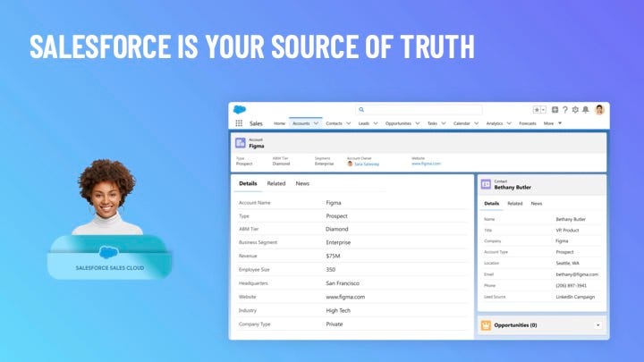Click the woman's portrait above the badge

[x=106, y=197]
